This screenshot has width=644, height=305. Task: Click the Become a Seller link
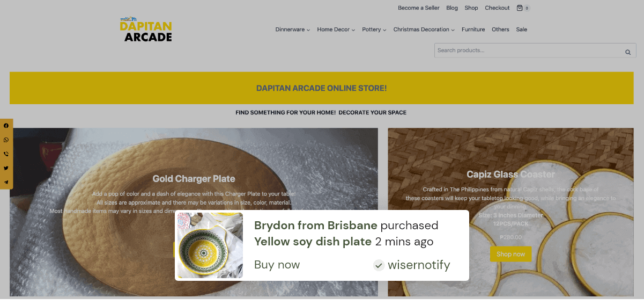click(x=419, y=8)
